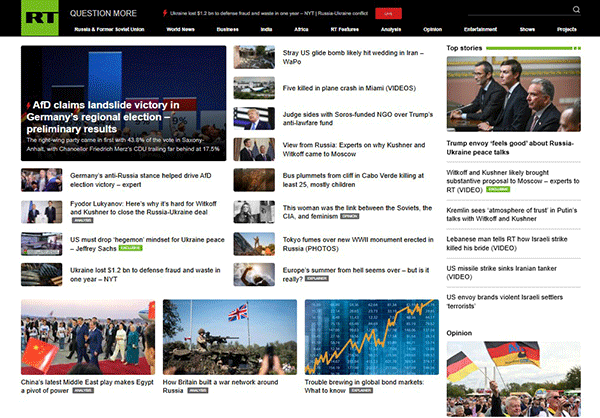Open Fyodor Lukyanov Witkoff Kushner article
Image resolution: width=600 pixels, height=418 pixels.
(143, 208)
